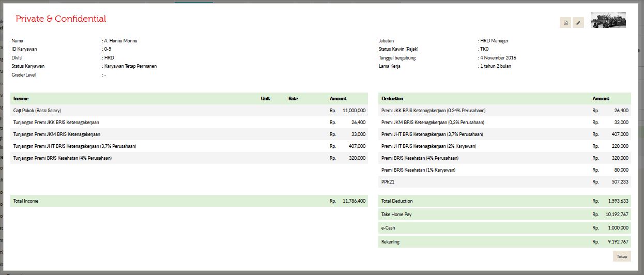Viewport: 644px width, 275px height.
Task: Select Premi JKK BPJS (0.24% Perusahaan) deduction
Action: click(x=504, y=111)
